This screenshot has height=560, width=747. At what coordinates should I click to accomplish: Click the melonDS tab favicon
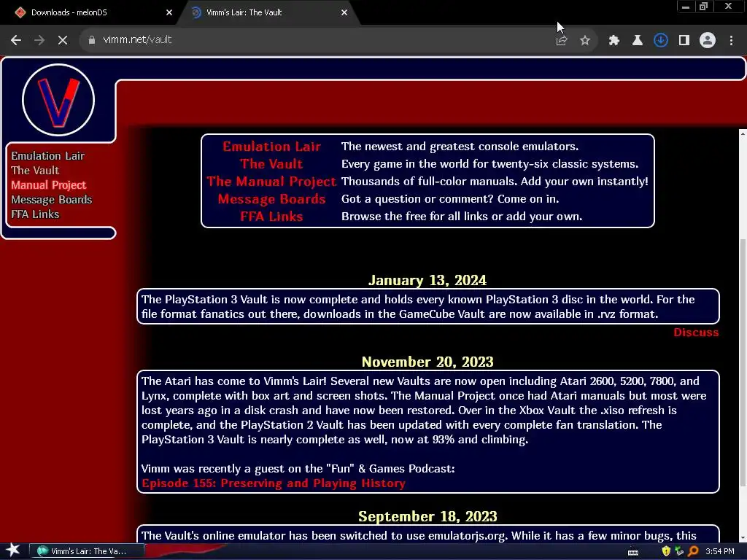tap(20, 12)
